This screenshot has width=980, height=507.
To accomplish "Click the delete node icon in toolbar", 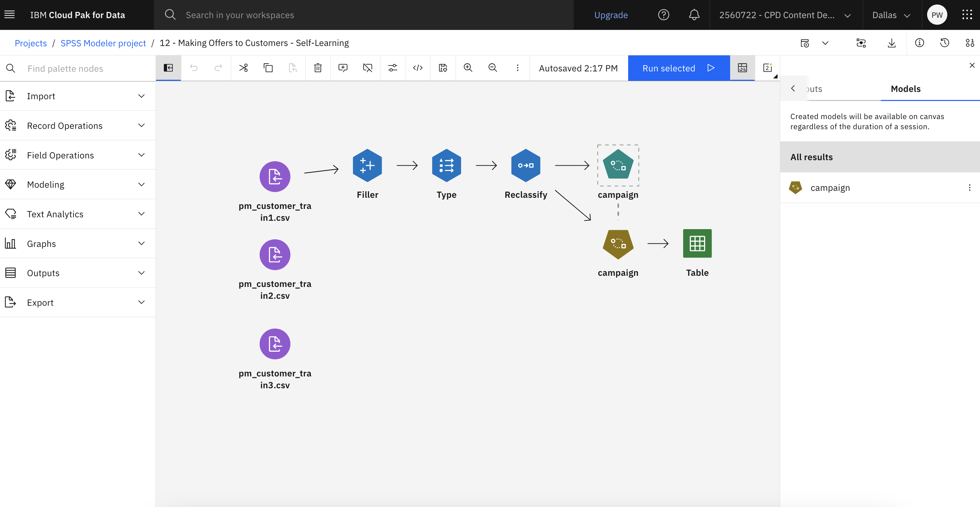I will [317, 67].
